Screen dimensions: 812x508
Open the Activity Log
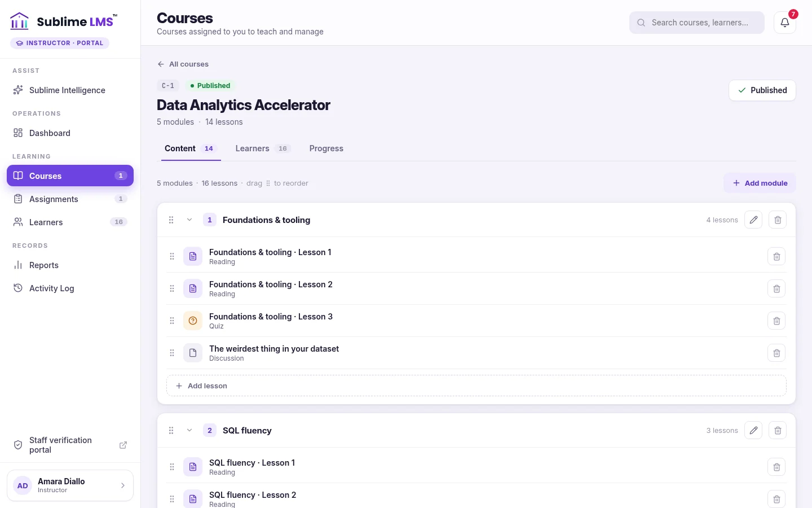pyautogui.click(x=70, y=288)
